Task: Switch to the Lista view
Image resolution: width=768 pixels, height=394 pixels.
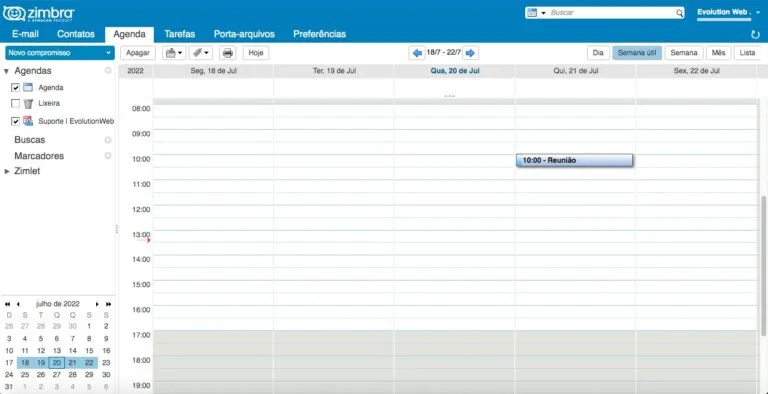Action: tap(747, 53)
